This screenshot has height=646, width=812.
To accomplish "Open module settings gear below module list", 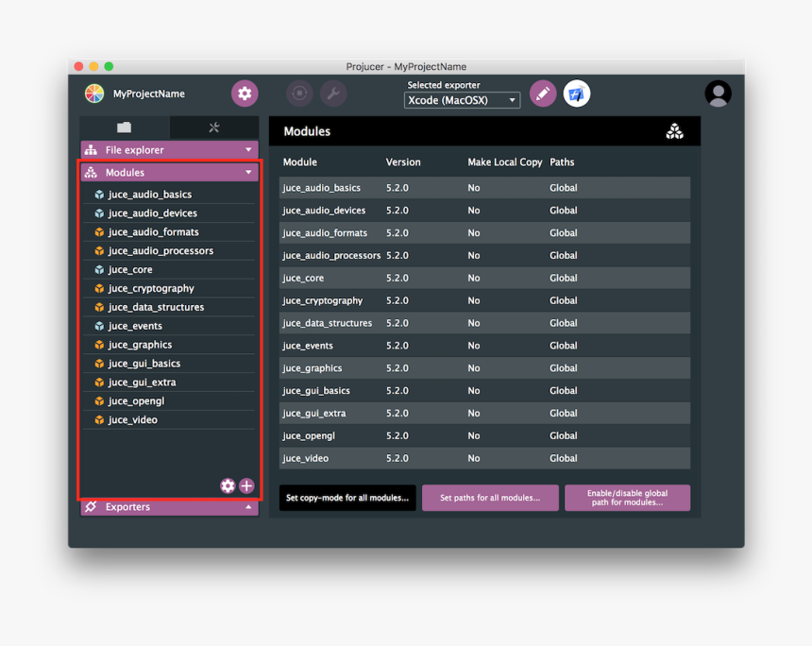I will 228,485.
